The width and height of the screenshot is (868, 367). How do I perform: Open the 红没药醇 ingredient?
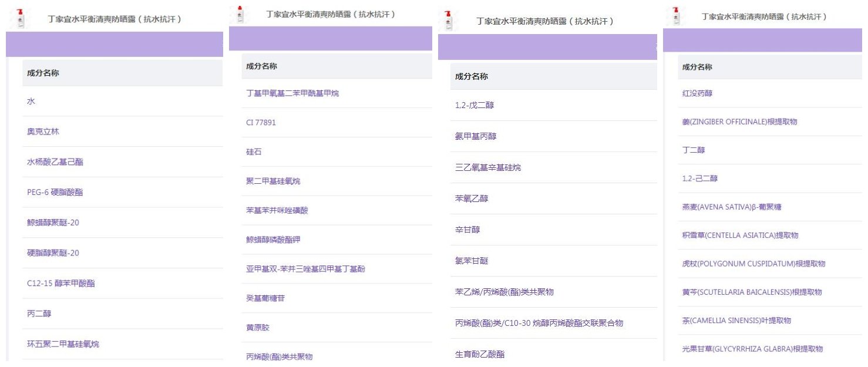point(697,93)
